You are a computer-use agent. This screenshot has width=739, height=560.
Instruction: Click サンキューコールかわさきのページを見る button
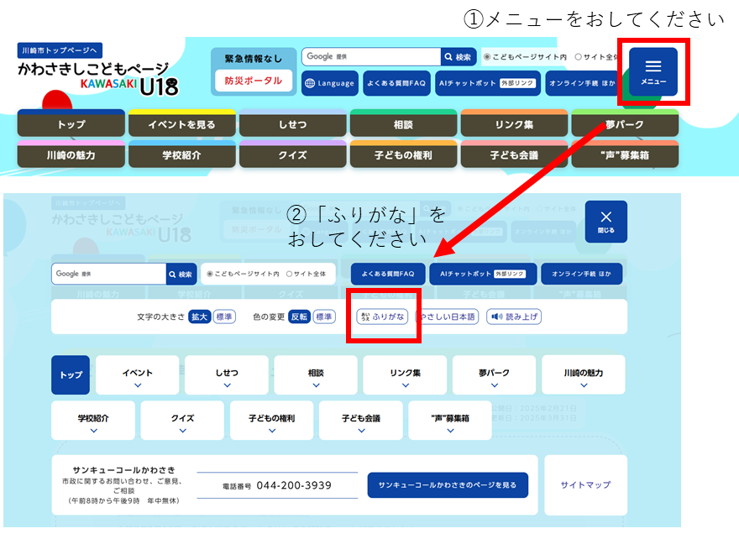click(x=448, y=485)
